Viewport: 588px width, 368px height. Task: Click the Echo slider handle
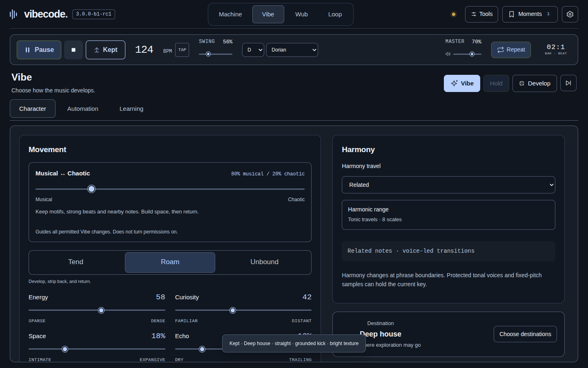(x=202, y=349)
